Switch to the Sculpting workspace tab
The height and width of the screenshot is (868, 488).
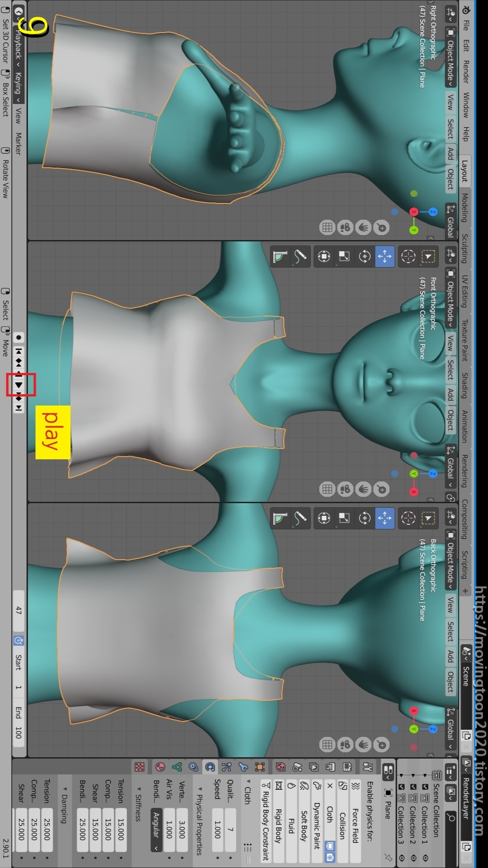[x=464, y=248]
